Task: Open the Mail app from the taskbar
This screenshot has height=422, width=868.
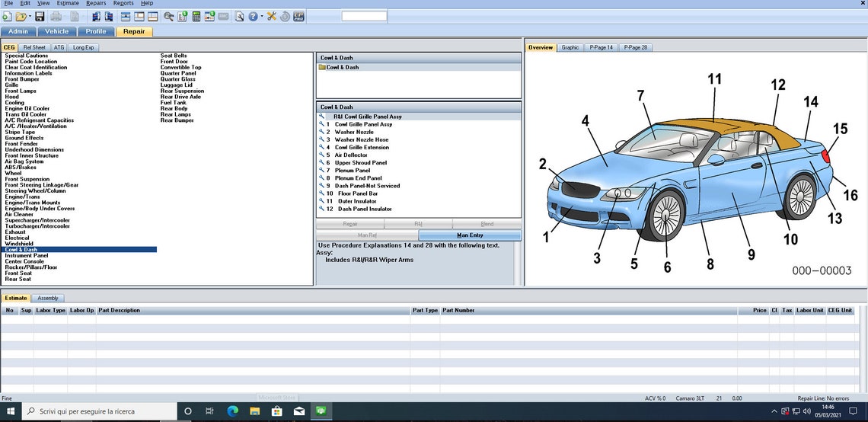Action: pyautogui.click(x=299, y=411)
